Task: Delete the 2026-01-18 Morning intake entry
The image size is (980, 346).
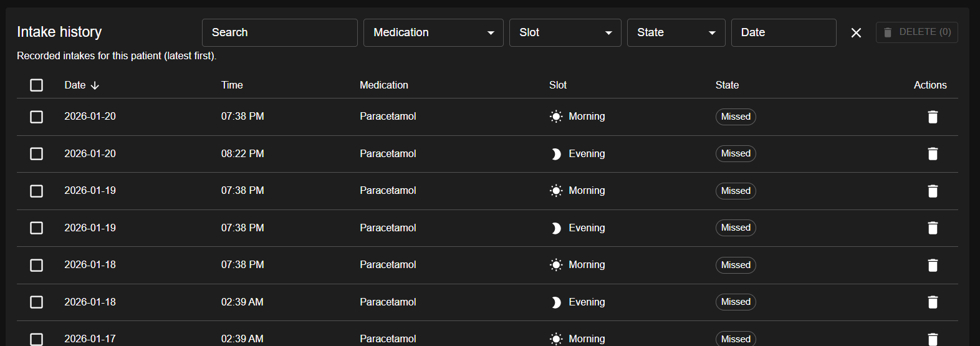Action: [933, 265]
